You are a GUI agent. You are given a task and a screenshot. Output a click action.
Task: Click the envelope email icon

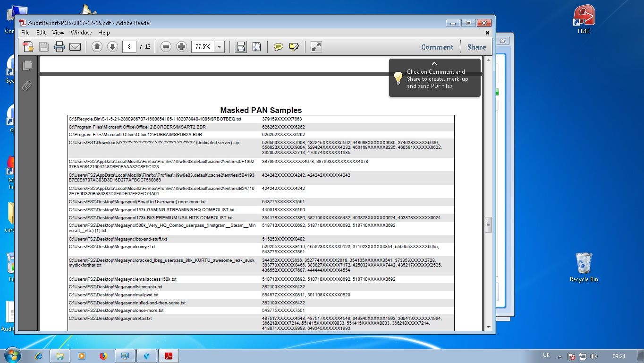(75, 47)
